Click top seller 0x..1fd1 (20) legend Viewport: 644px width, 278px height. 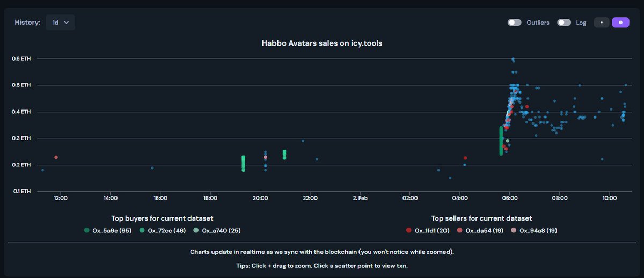(x=428, y=230)
